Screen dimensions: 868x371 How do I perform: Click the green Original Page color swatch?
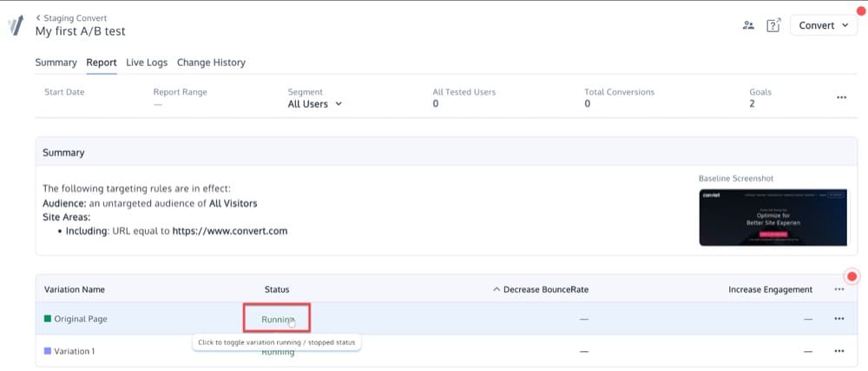click(x=48, y=319)
